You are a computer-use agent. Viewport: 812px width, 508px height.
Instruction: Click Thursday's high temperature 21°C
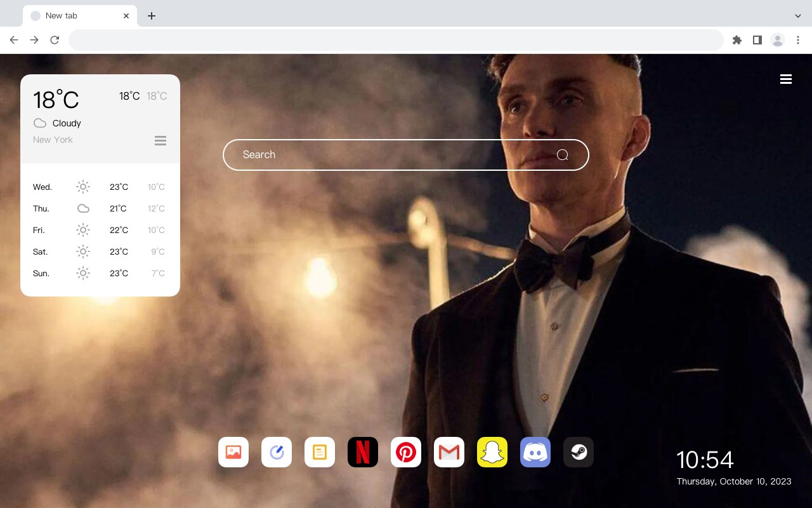click(x=119, y=208)
